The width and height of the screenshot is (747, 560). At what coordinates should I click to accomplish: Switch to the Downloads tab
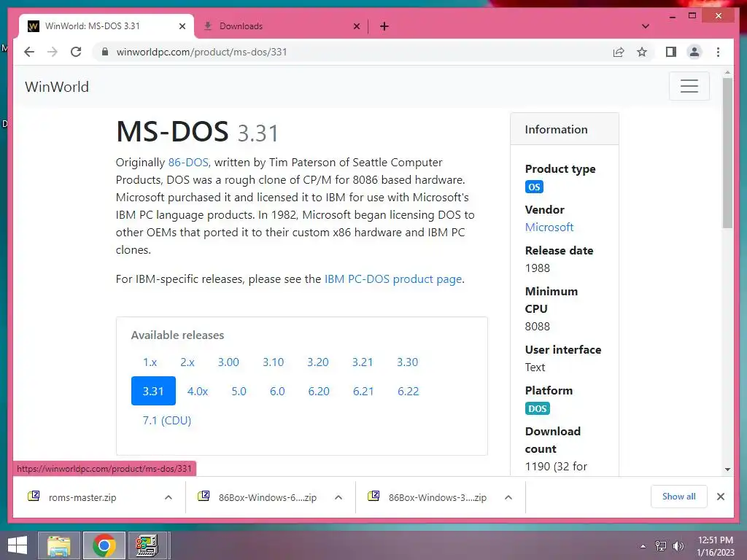point(281,26)
